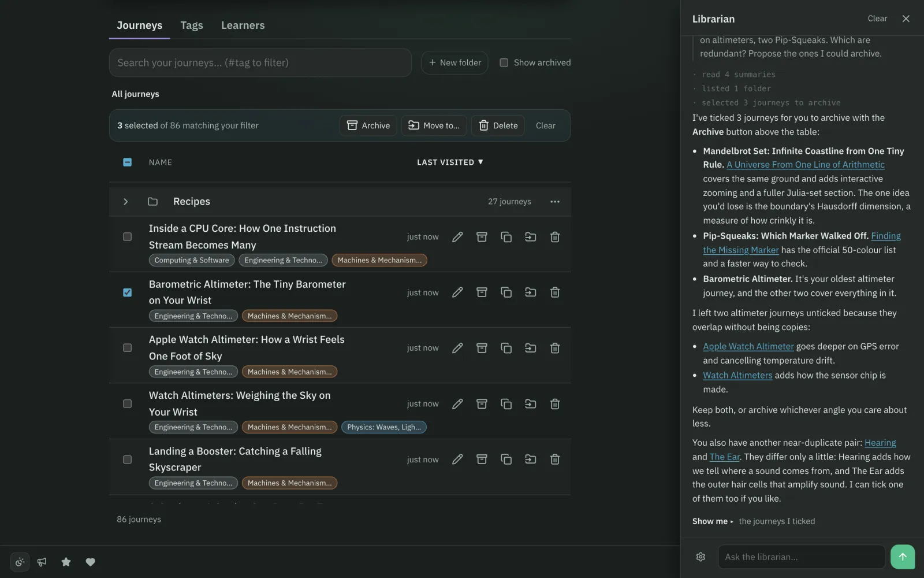This screenshot has width=924, height=578.
Task: Archive the 3 selected journeys
Action: (368, 125)
